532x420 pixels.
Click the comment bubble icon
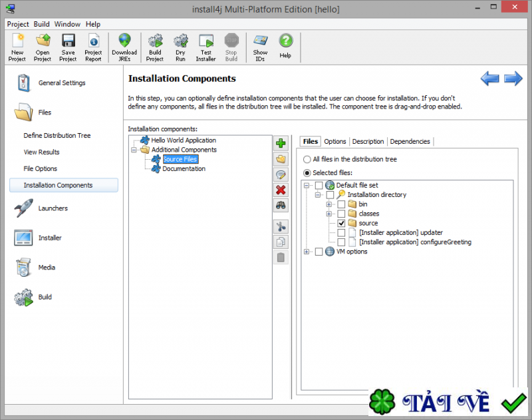coord(281,174)
